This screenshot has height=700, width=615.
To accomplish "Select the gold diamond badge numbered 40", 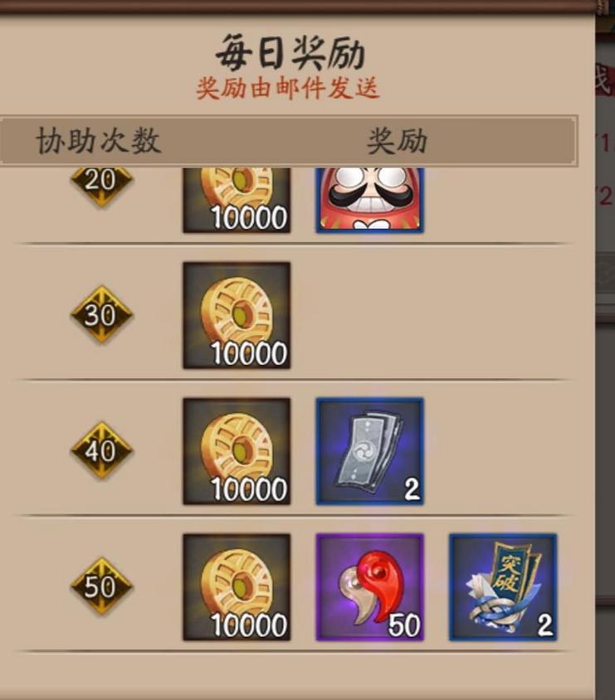I will click(101, 450).
